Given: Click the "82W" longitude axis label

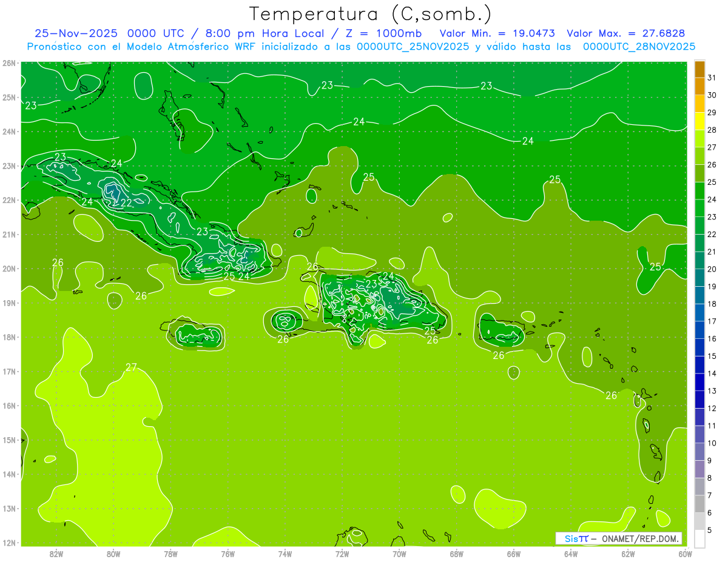Looking at the screenshot, I should [56, 554].
